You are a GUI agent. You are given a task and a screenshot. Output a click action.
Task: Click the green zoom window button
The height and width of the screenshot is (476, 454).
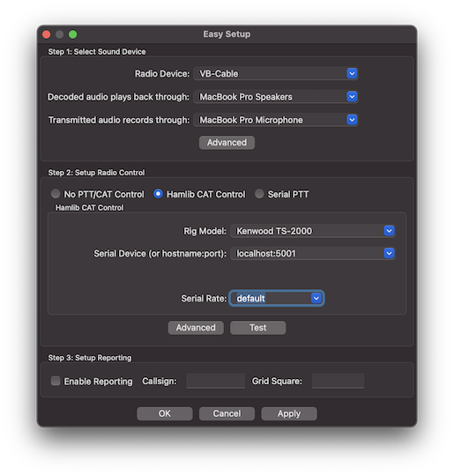click(72, 34)
